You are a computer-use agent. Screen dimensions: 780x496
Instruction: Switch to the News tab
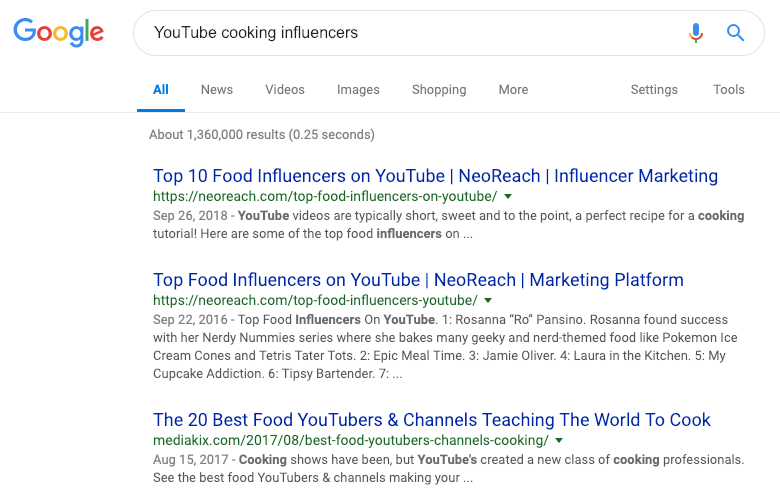tap(217, 90)
